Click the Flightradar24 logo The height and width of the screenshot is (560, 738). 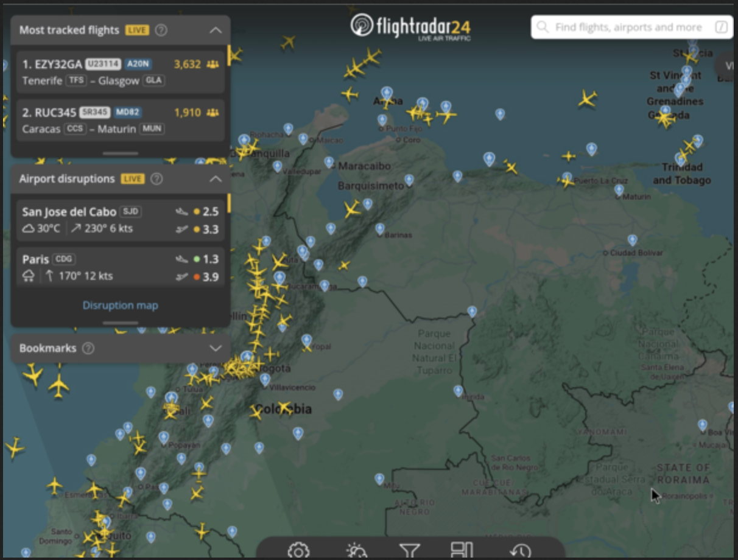point(413,26)
